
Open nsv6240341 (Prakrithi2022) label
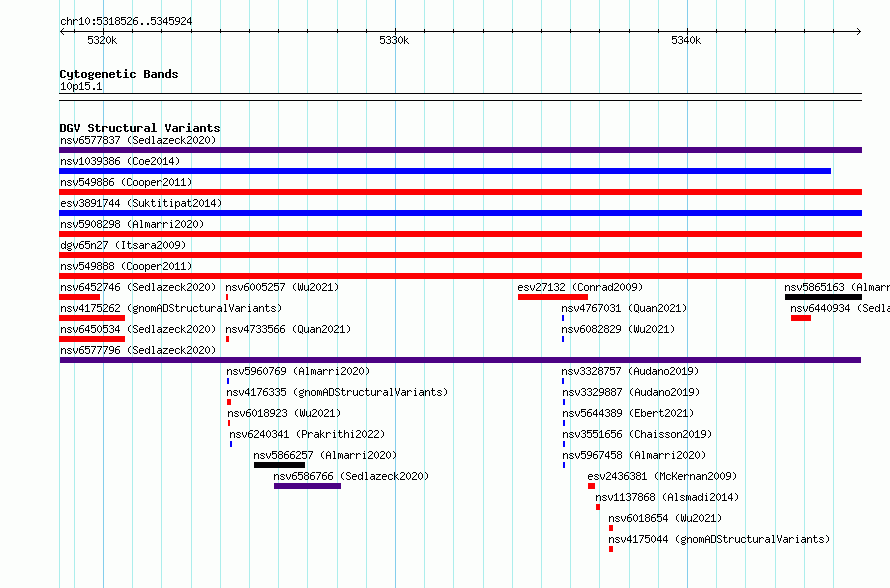tap(307, 434)
